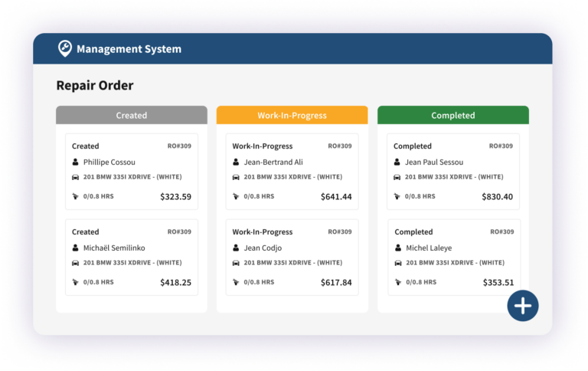Click the wrench logo in Management System header
The height and width of the screenshot is (371, 588).
(x=64, y=48)
